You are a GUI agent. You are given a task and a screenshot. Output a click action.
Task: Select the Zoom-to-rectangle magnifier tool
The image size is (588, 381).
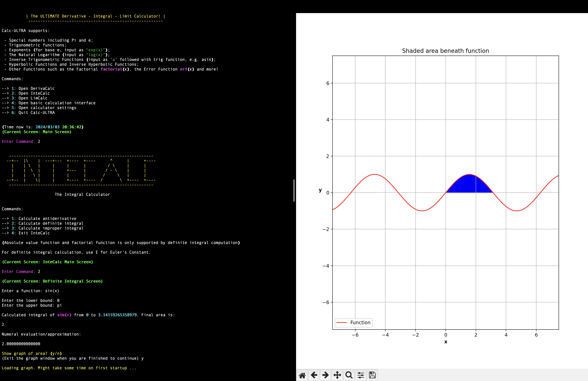(x=349, y=375)
